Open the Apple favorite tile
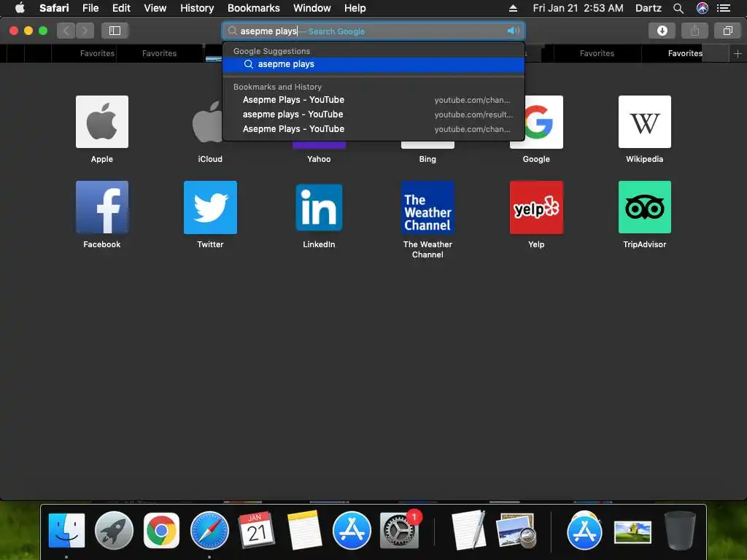Image resolution: width=747 pixels, height=560 pixels. click(102, 122)
